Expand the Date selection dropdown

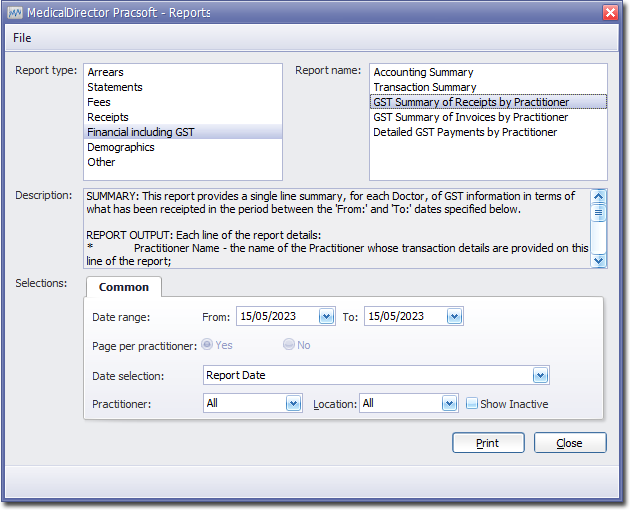click(x=540, y=376)
